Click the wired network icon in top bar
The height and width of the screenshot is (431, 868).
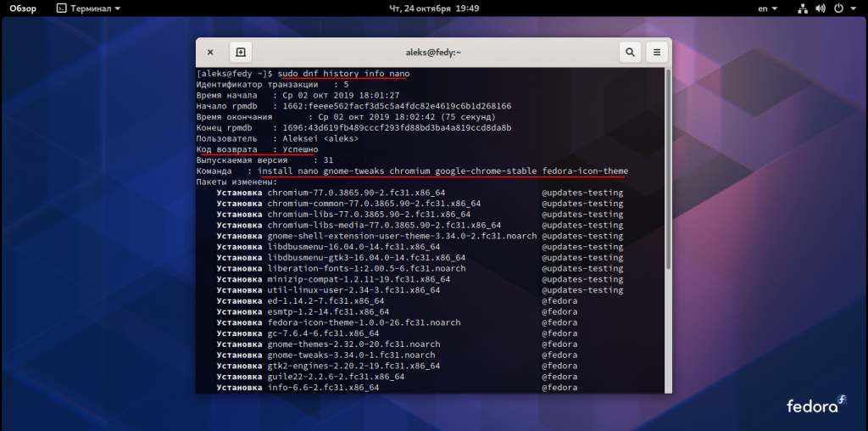[804, 8]
